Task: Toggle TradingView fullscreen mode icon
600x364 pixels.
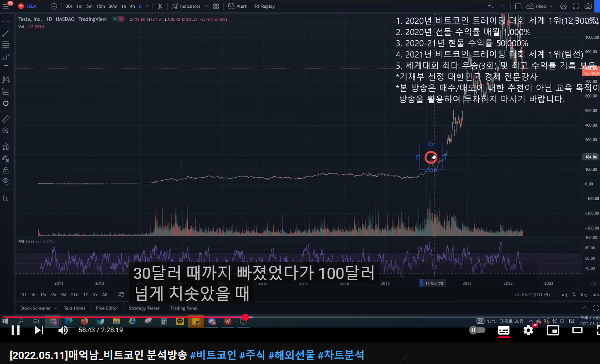Action: tap(576, 6)
